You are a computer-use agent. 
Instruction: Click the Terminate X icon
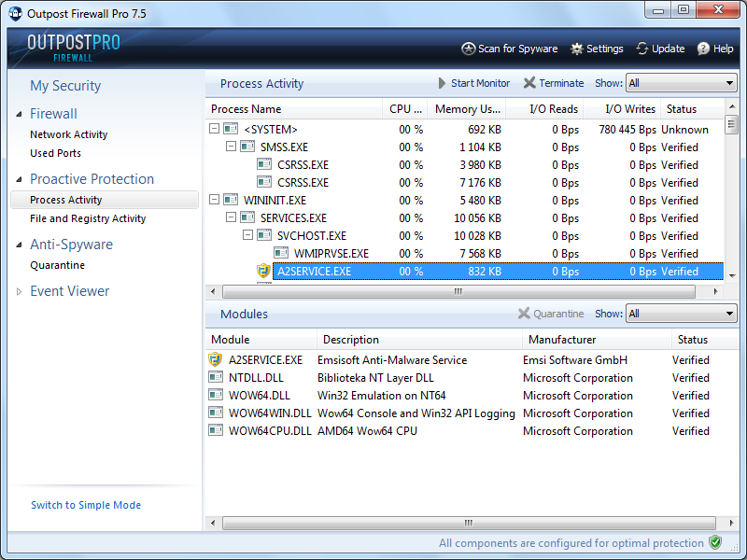click(x=529, y=83)
